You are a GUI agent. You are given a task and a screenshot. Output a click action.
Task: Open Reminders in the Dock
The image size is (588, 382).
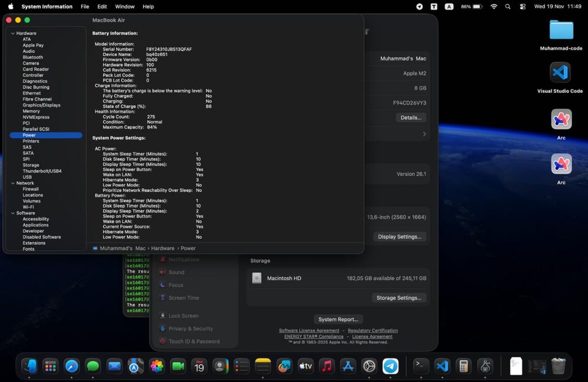coord(242,366)
